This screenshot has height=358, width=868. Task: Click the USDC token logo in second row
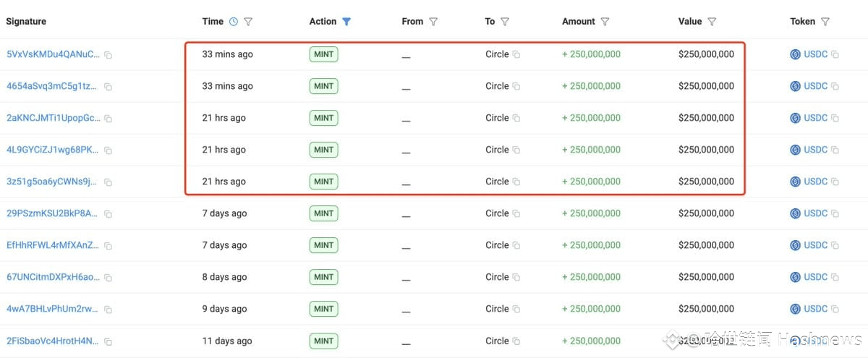(x=796, y=86)
